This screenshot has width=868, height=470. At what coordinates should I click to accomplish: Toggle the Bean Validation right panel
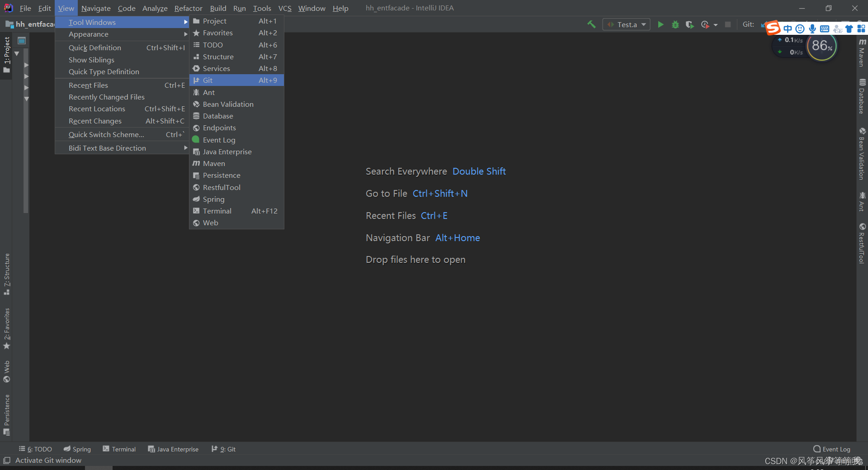click(862, 154)
